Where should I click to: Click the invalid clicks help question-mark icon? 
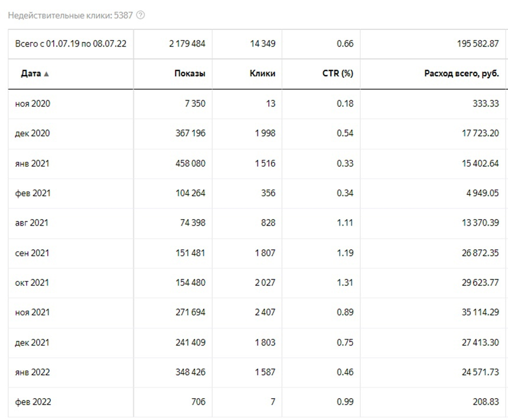click(x=140, y=15)
